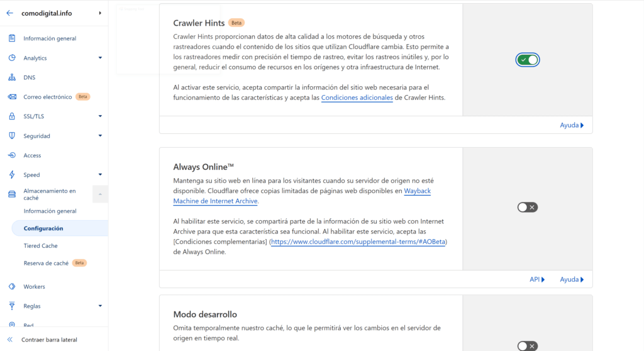Open Información general in top sidebar

tap(50, 38)
